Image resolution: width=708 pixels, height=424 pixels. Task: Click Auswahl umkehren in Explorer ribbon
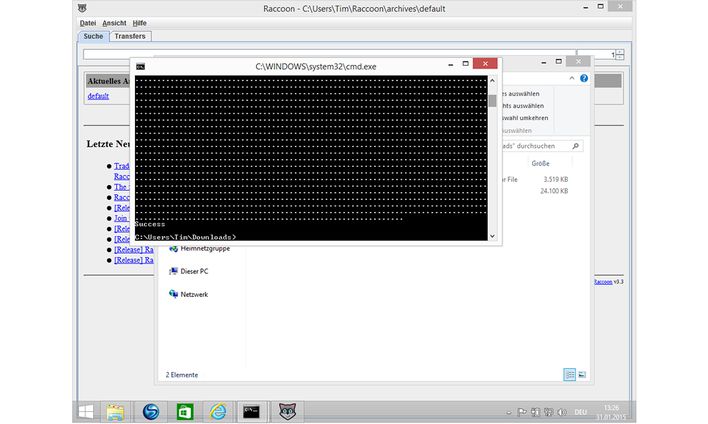525,118
